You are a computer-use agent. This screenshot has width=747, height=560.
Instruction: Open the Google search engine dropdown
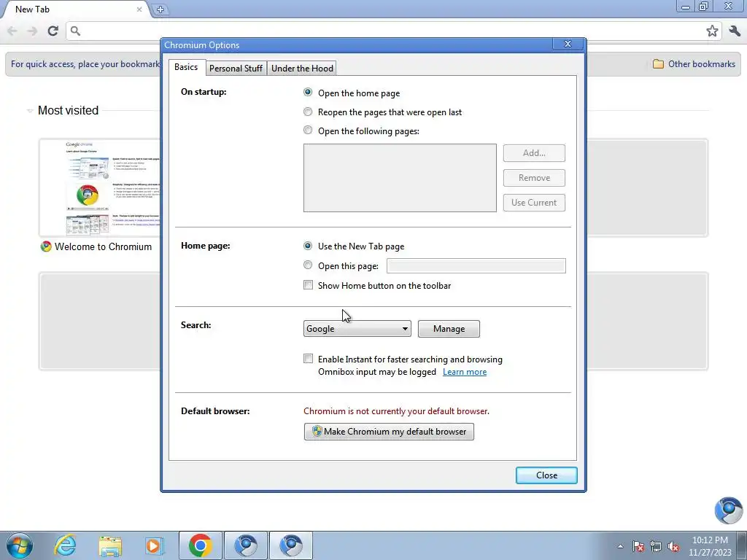click(x=357, y=329)
